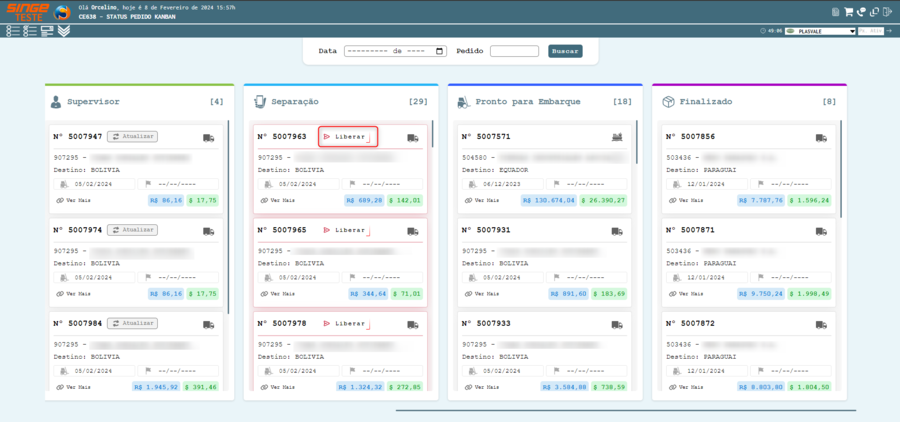
Task: Click ship icon on order 5007571
Action: click(x=617, y=137)
